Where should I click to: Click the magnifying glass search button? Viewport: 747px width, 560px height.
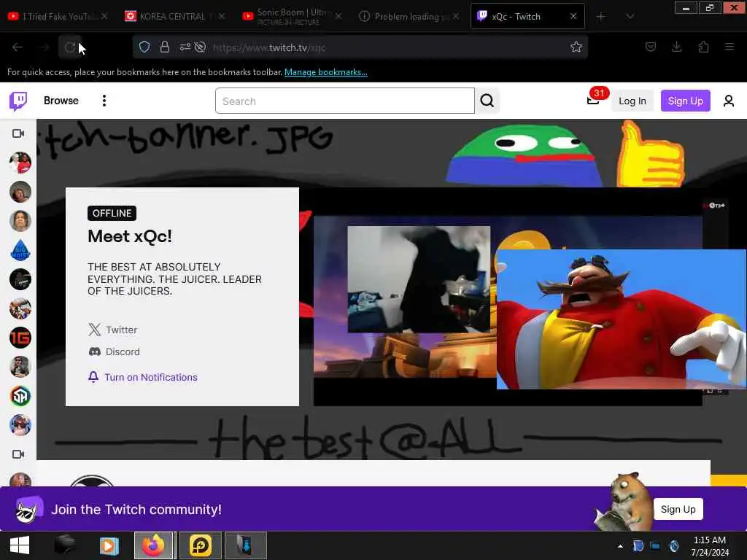coord(487,101)
